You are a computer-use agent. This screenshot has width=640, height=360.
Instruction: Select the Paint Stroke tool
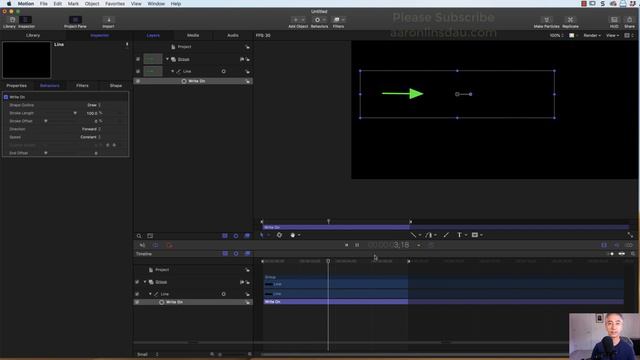tap(446, 235)
